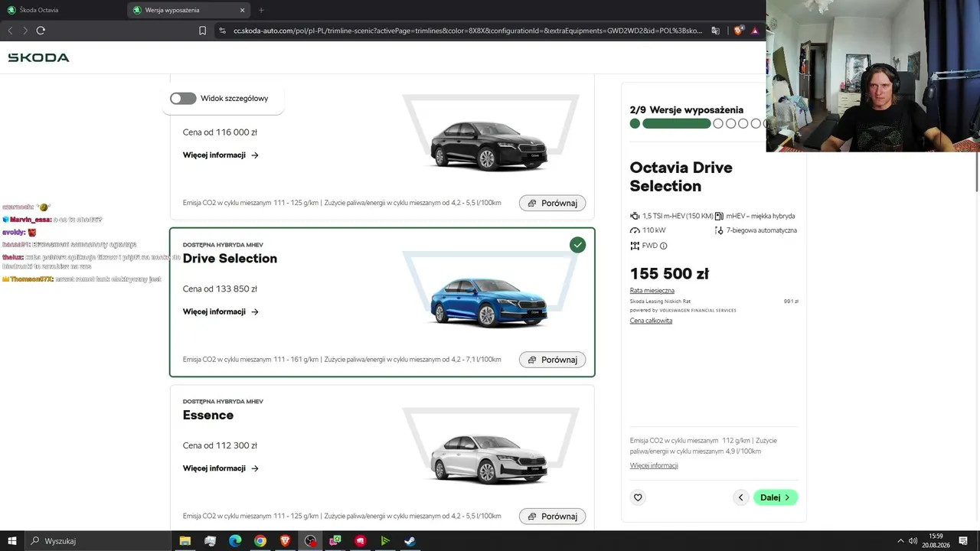
Task: Go to previous step with left arrow button
Action: [740, 497]
